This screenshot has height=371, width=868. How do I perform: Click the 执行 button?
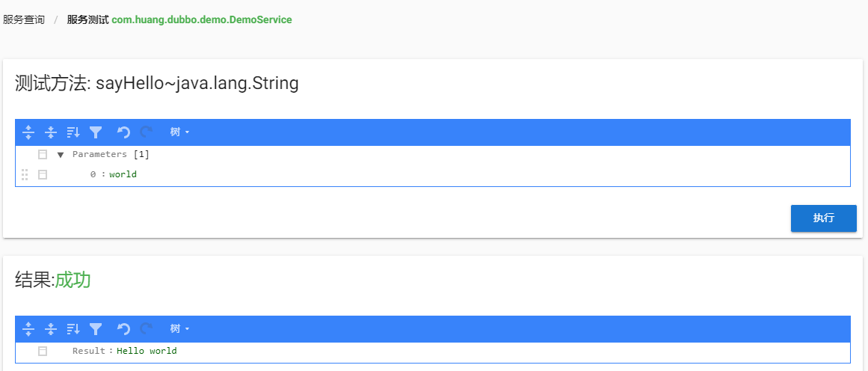[824, 218]
